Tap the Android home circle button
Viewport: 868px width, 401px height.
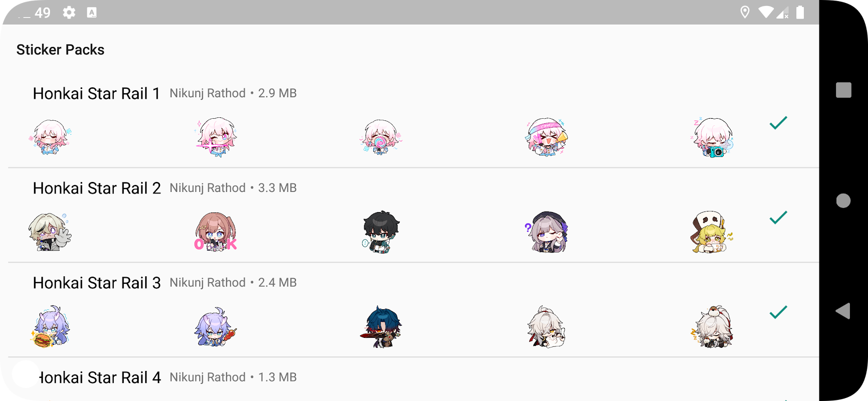tap(843, 200)
